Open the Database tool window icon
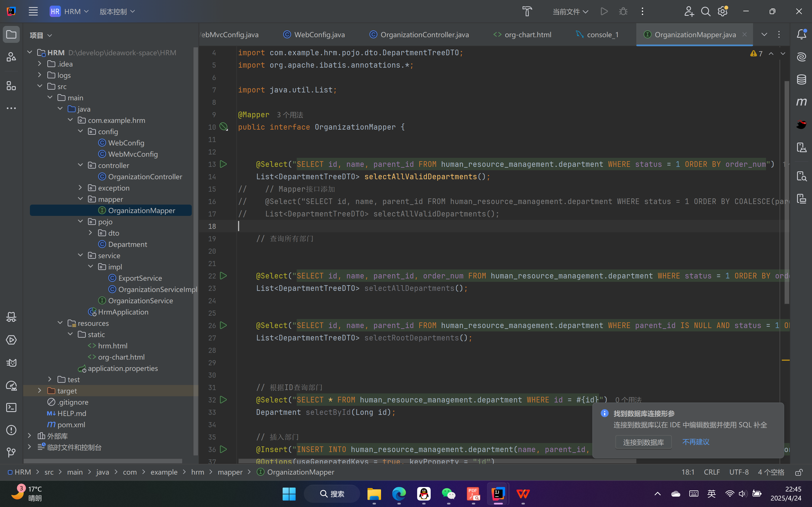This screenshot has width=812, height=507. point(801,79)
